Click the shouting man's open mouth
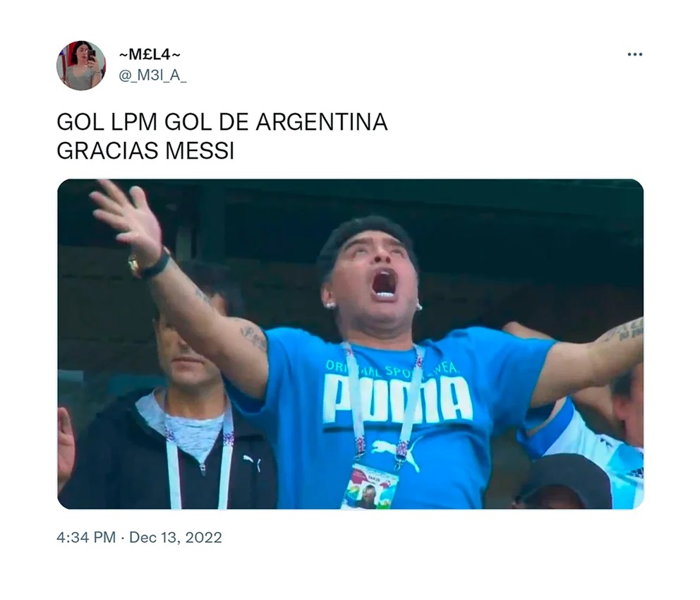Viewport: 700px width, 600px height. pyautogui.click(x=383, y=284)
